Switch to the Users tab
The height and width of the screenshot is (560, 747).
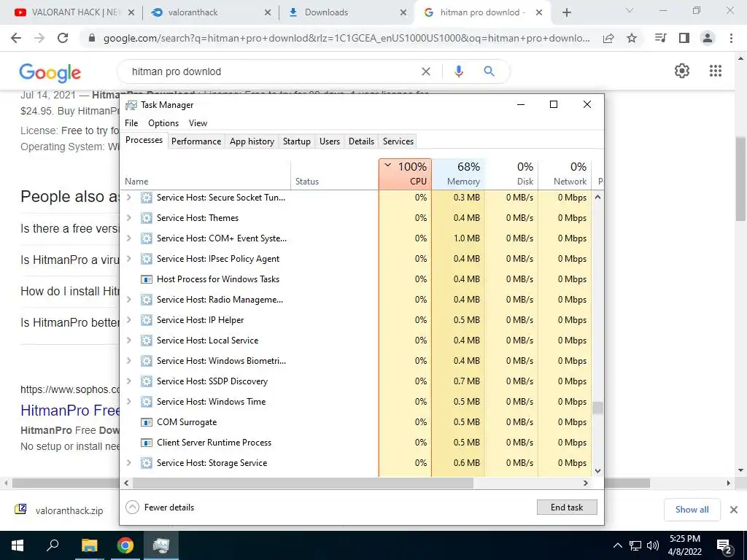[330, 141]
